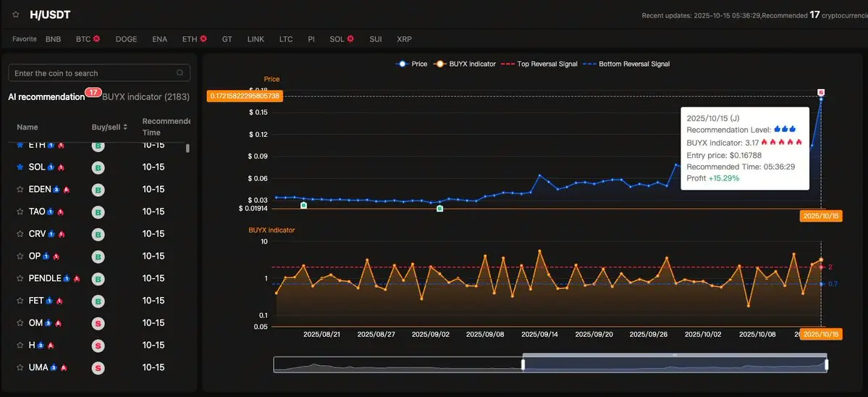
Task: Select PI from the Favorite bar
Action: (311, 39)
